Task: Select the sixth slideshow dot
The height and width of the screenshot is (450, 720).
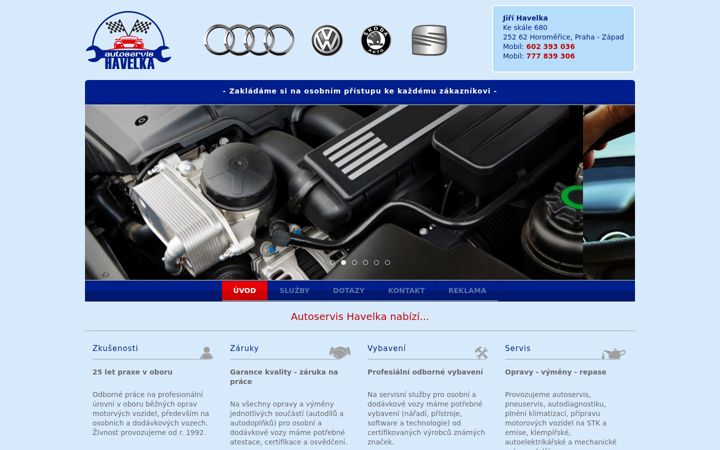Action: 388,263
